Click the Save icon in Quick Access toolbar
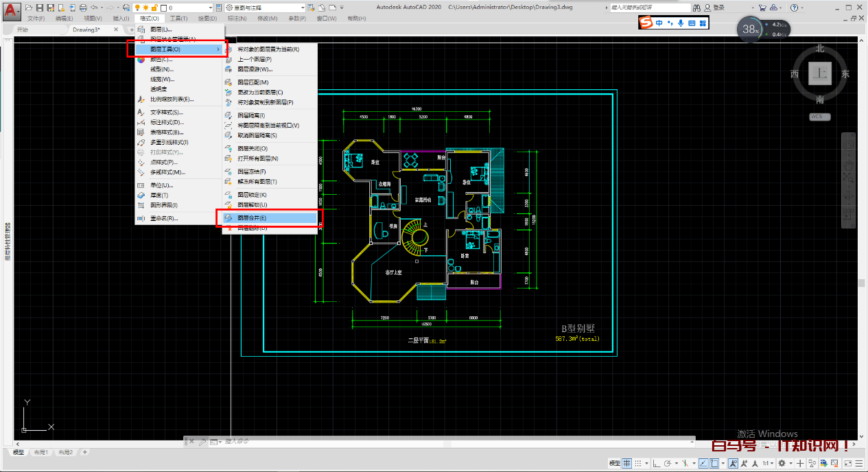This screenshot has height=472, width=868. click(x=40, y=9)
